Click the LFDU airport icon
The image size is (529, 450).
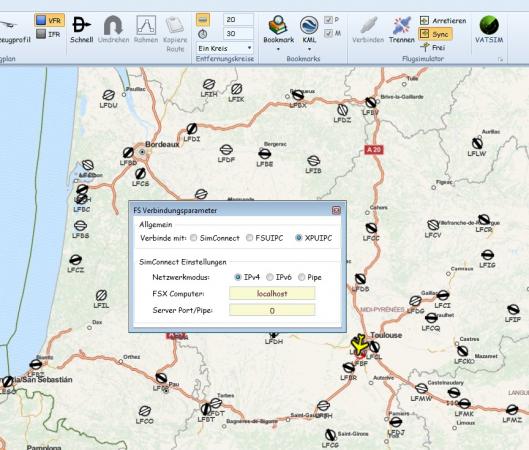tap(109, 95)
